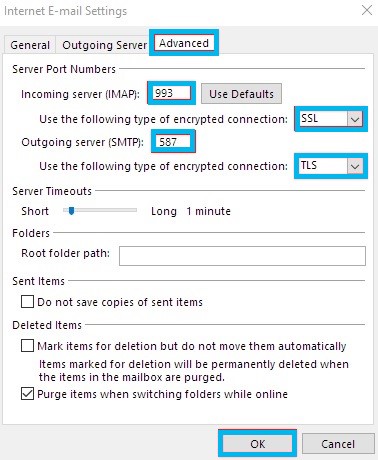
Task: Confirm settings with the OK button
Action: click(258, 444)
